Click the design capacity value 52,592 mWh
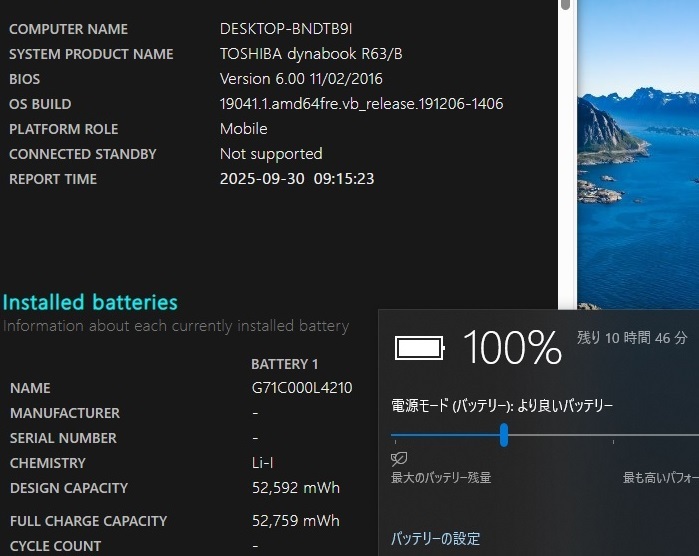 pyautogui.click(x=295, y=488)
